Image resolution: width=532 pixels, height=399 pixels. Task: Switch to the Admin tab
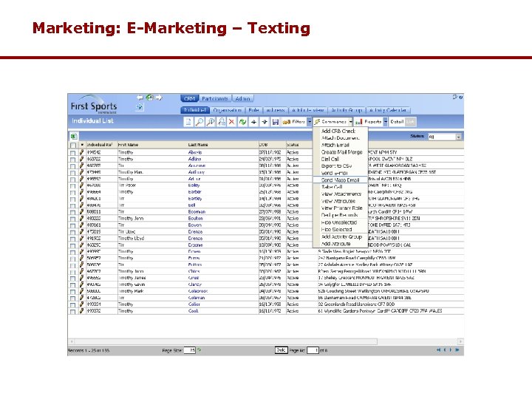242,99
